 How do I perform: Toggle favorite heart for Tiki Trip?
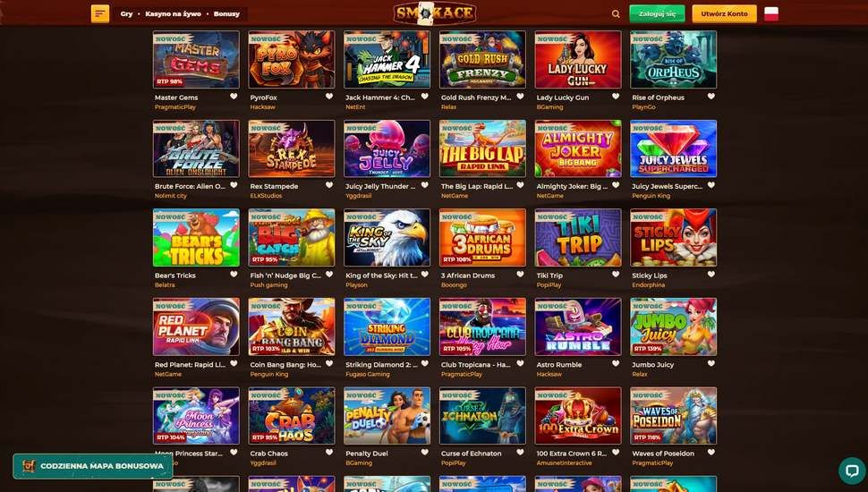[616, 275]
